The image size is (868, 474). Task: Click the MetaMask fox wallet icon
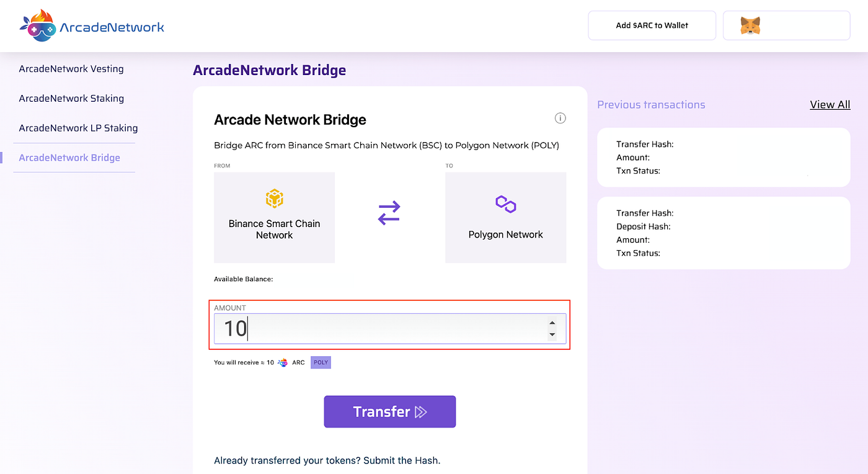pos(750,25)
